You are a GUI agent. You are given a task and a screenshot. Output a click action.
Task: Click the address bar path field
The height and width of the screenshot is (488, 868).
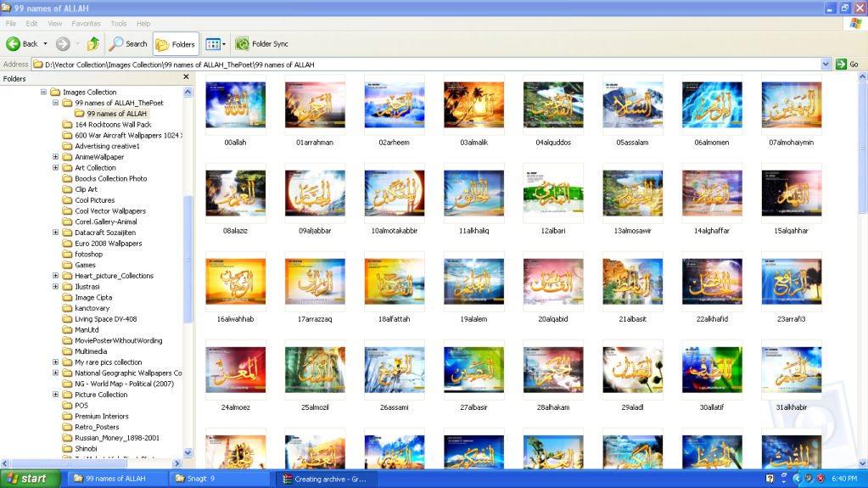426,65
